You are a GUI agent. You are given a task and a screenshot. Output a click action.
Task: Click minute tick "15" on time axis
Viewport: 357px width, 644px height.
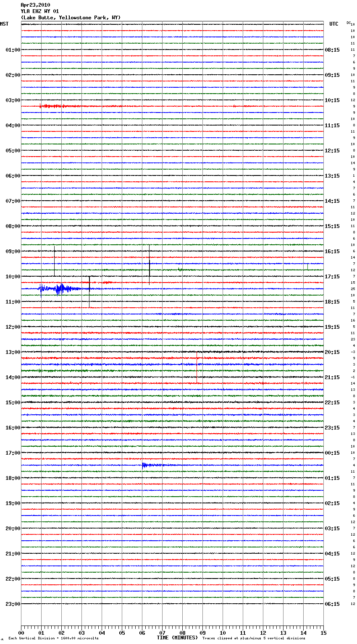(323, 633)
